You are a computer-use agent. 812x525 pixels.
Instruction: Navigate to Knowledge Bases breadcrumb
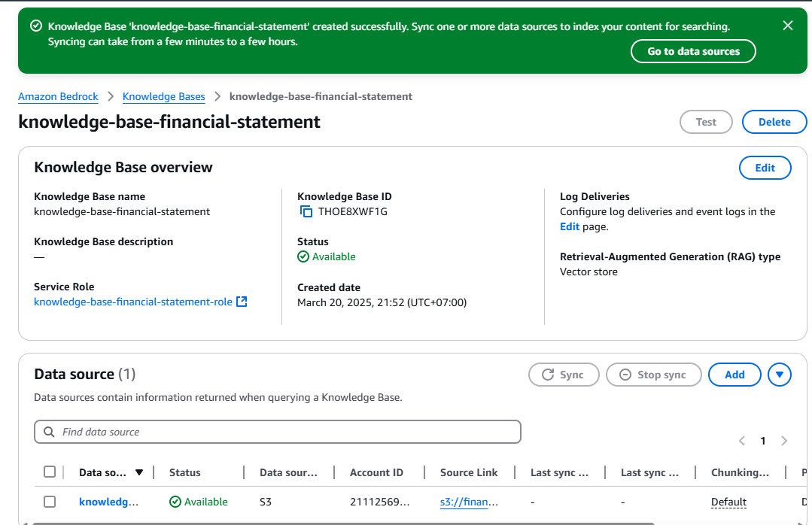pos(163,96)
